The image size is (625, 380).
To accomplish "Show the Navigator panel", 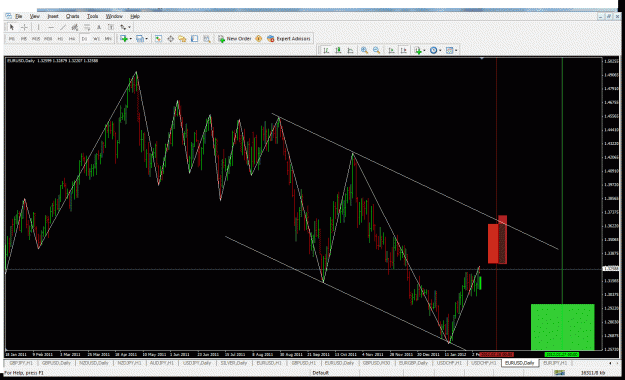I will pyautogui.click(x=182, y=39).
